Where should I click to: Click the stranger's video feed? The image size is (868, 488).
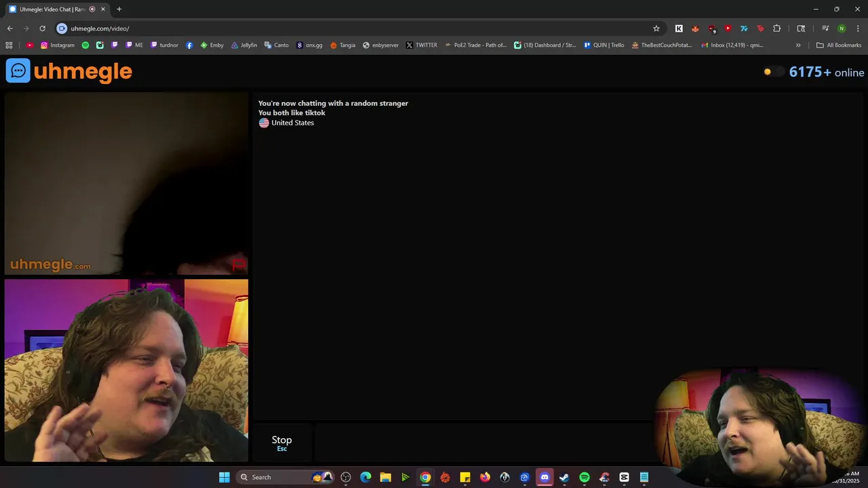pos(126,184)
